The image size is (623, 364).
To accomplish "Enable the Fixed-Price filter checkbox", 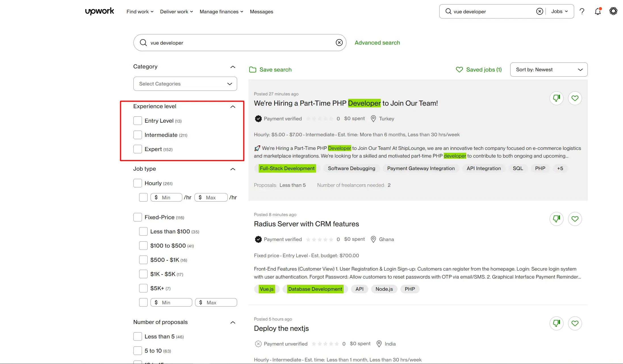I will click(138, 217).
